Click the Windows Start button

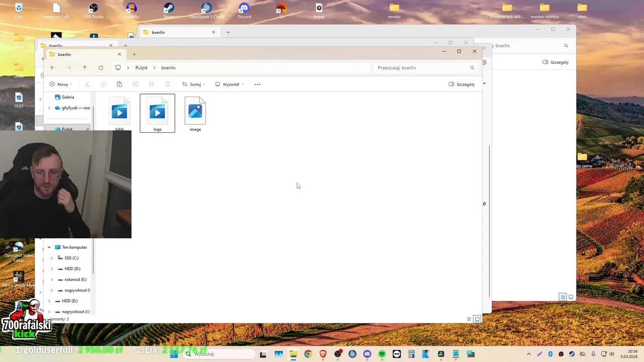(x=174, y=354)
